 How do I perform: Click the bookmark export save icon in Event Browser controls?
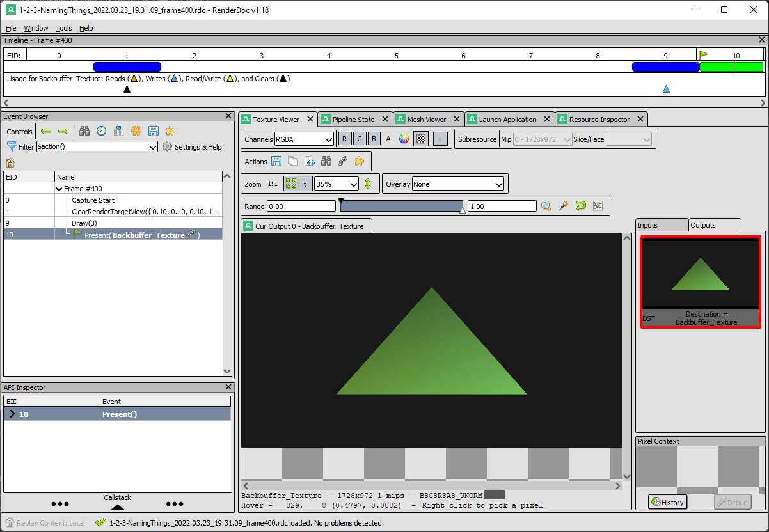coord(153,131)
